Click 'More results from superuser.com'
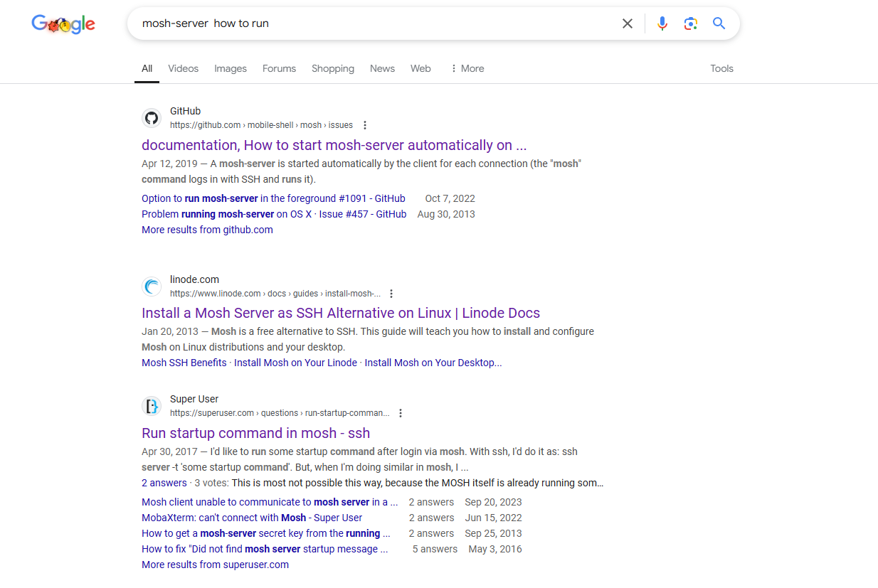 pyautogui.click(x=215, y=565)
